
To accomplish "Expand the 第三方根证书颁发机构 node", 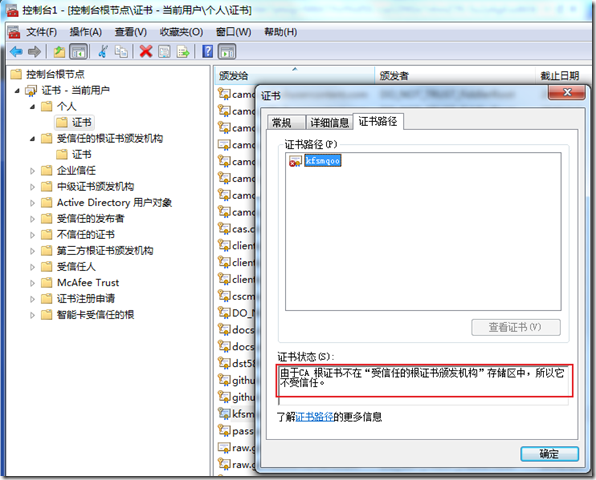I will click(x=33, y=251).
